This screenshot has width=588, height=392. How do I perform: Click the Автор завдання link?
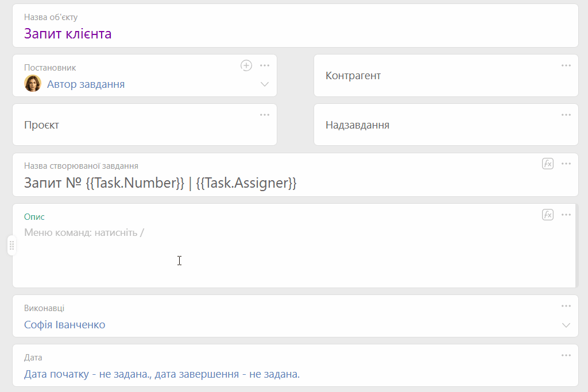pos(86,84)
